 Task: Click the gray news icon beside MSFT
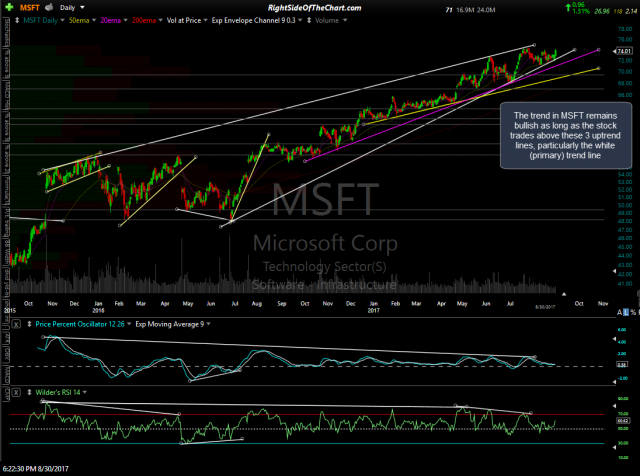49,7
